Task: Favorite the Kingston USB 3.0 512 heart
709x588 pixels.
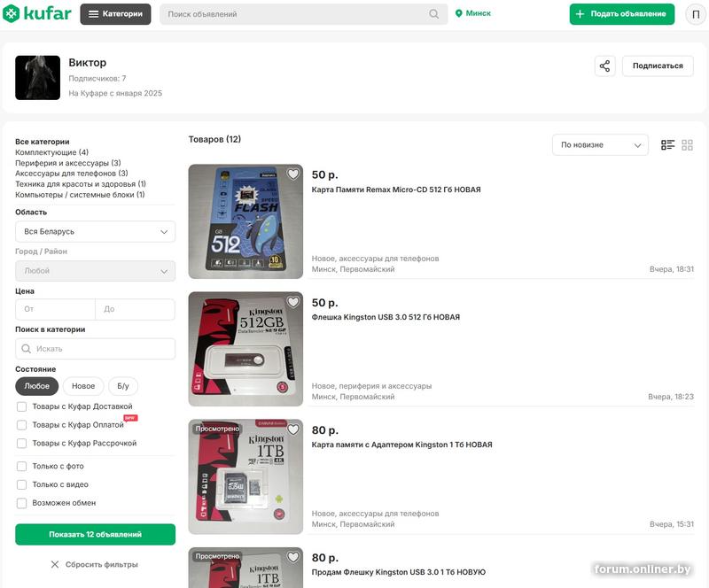Action: coord(293,302)
